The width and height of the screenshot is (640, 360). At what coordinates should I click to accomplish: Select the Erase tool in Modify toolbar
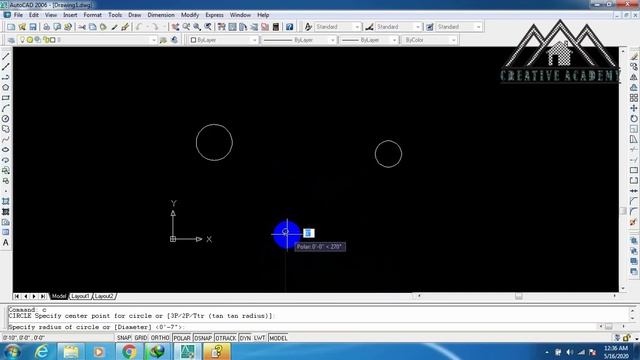pyautogui.click(x=633, y=56)
